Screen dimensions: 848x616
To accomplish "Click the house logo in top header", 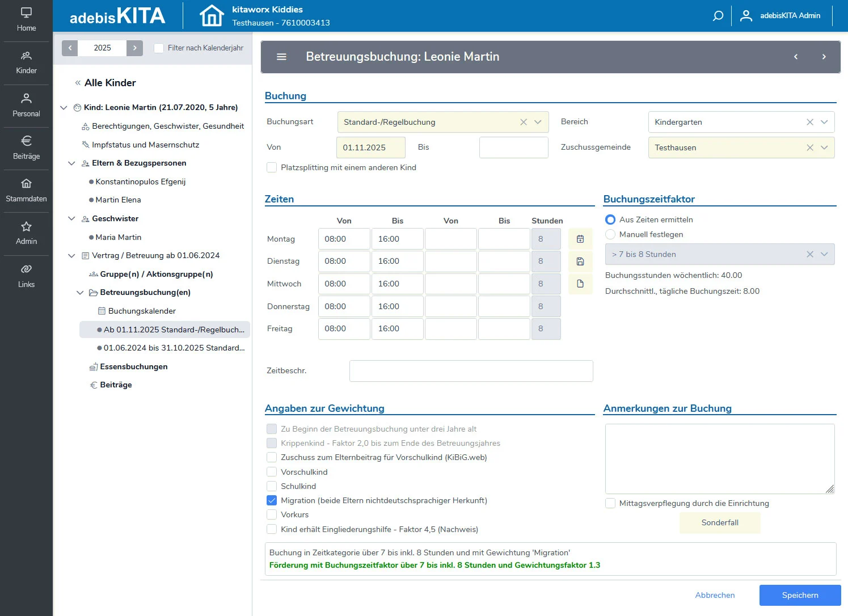I will pyautogui.click(x=212, y=16).
